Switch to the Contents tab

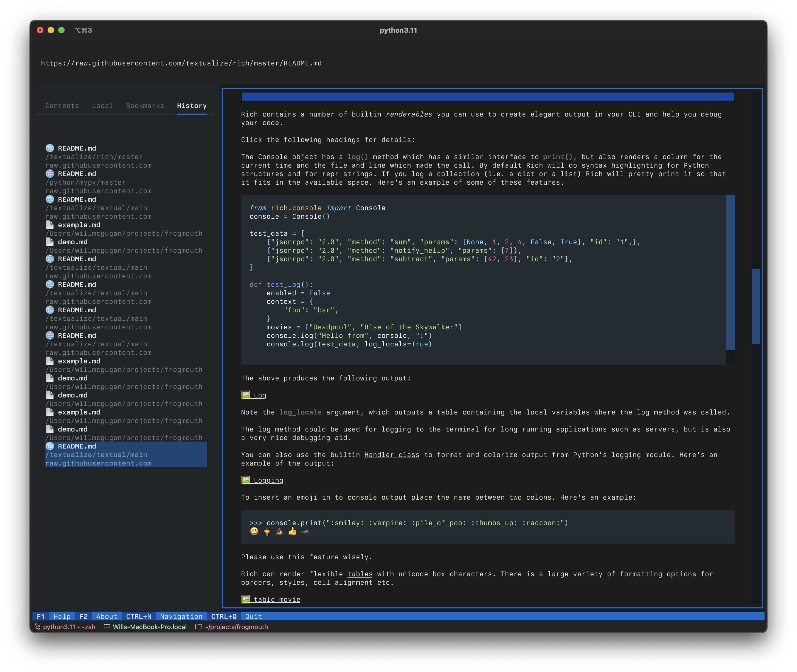[62, 106]
